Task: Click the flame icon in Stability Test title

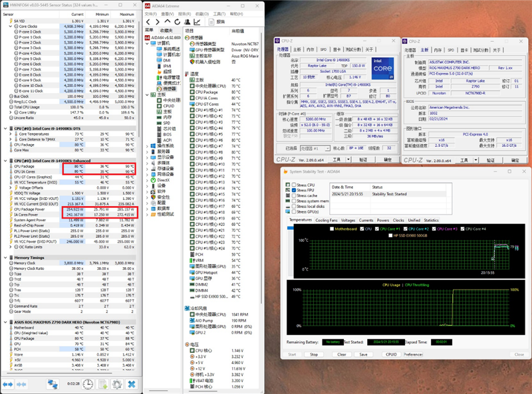Action: [285, 171]
